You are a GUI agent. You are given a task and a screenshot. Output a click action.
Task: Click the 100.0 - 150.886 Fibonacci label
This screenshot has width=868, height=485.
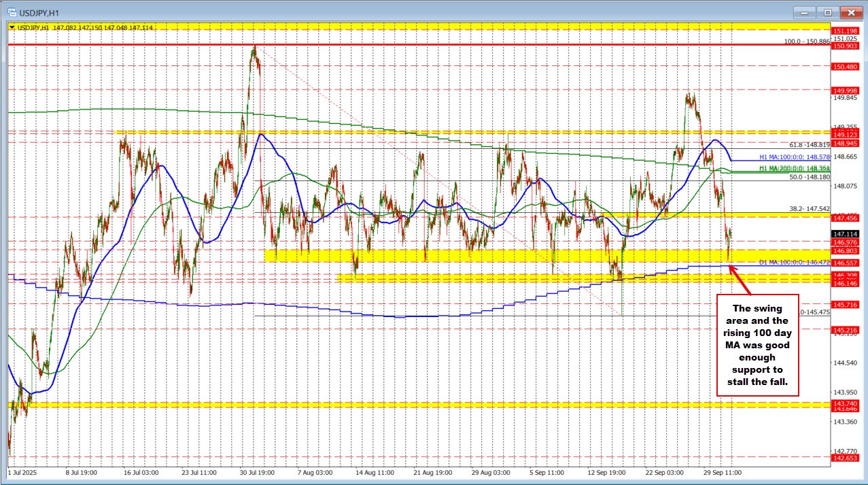[807, 41]
